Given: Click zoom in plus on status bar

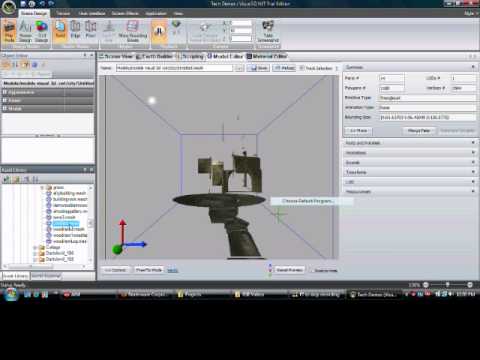Looking at the screenshot, I should click(470, 285).
